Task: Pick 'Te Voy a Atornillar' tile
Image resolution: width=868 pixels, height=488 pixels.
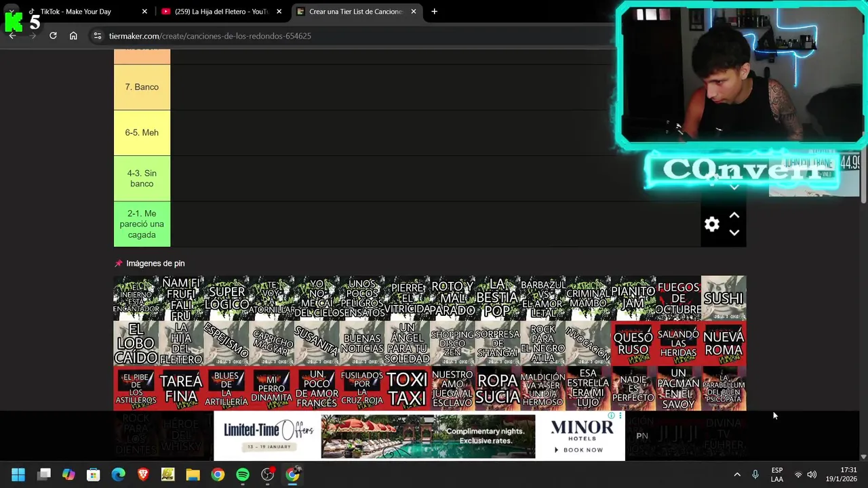Action: tap(271, 298)
